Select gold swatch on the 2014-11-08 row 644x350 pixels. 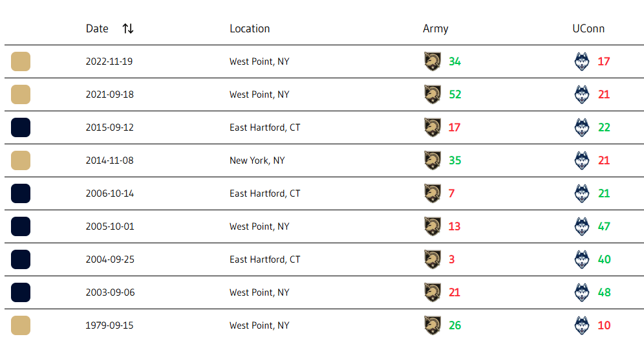click(21, 160)
